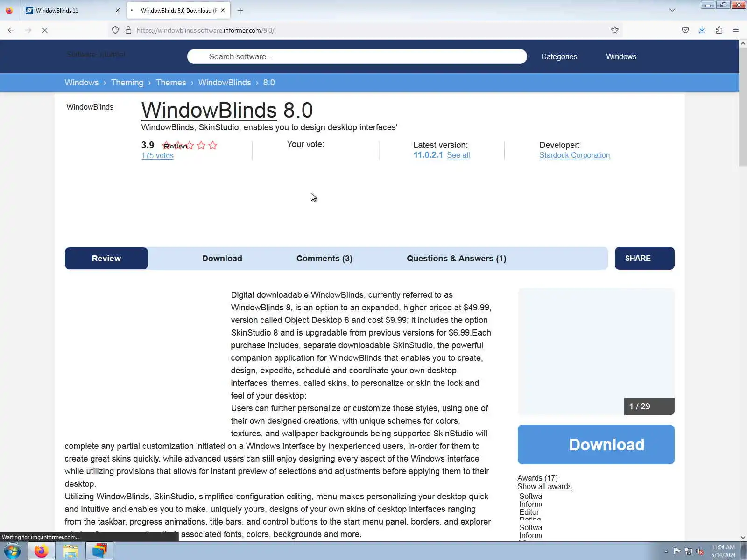View site security lock information
Screen dimensions: 747x560
(x=128, y=30)
